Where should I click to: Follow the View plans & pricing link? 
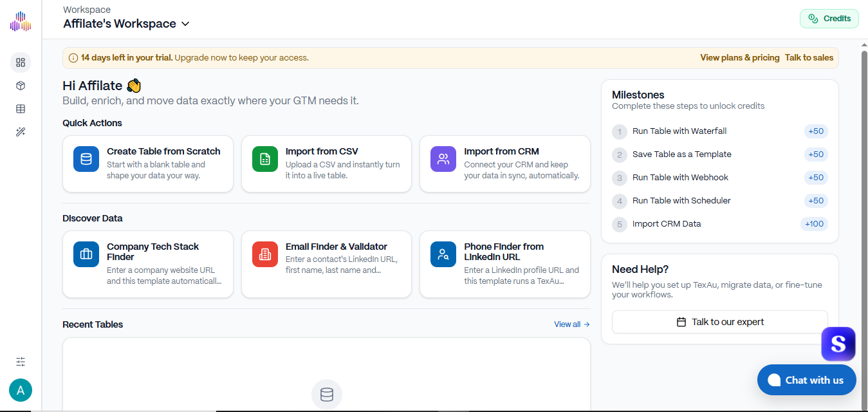740,58
